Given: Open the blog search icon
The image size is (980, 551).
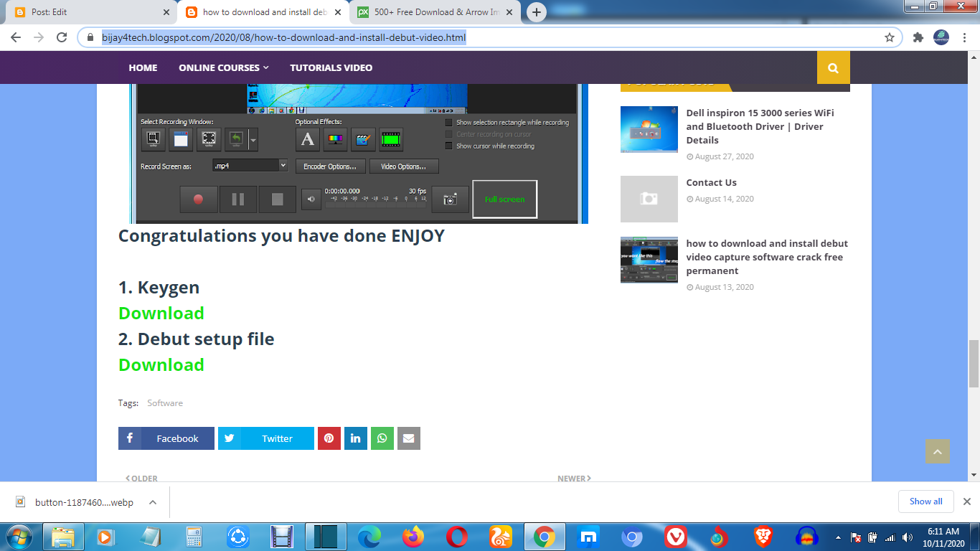Looking at the screenshot, I should point(833,67).
